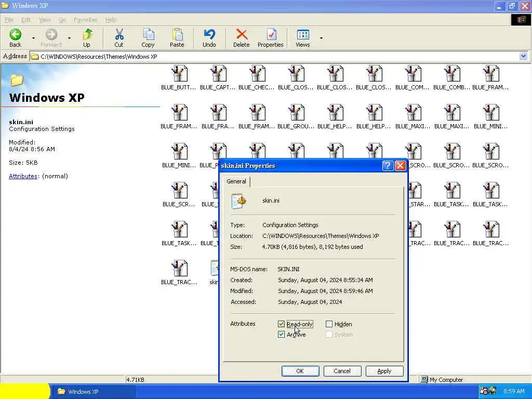The width and height of the screenshot is (532, 399).
Task: Click the Attributes link in left pane
Action: coord(23,176)
